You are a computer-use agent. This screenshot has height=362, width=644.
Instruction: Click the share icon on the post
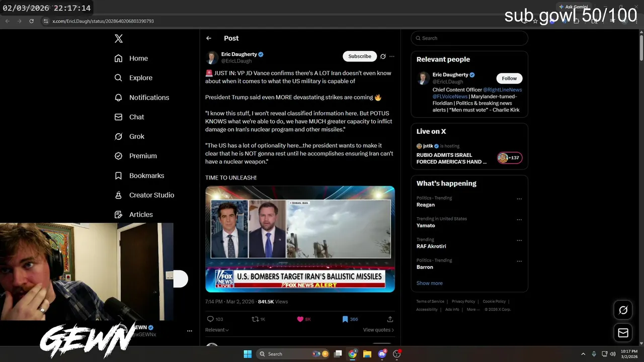[390, 319]
